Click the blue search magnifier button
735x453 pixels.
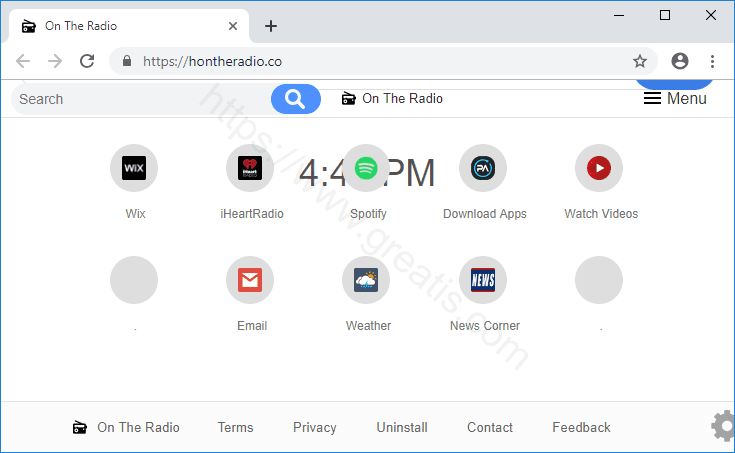coord(296,99)
